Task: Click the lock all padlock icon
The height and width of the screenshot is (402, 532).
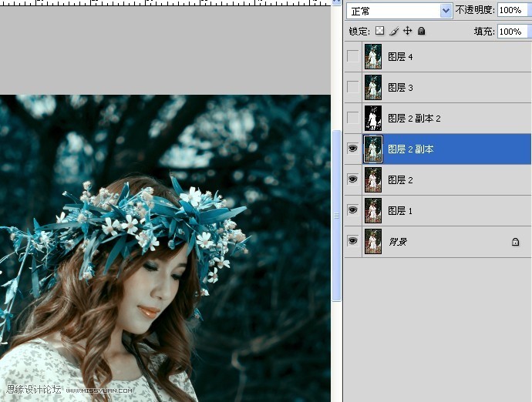Action: (x=421, y=32)
